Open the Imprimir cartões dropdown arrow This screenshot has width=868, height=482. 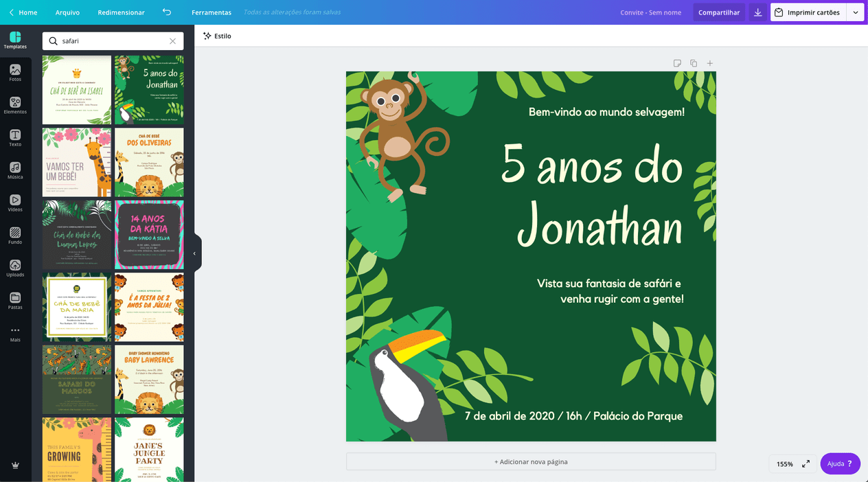[x=855, y=12]
